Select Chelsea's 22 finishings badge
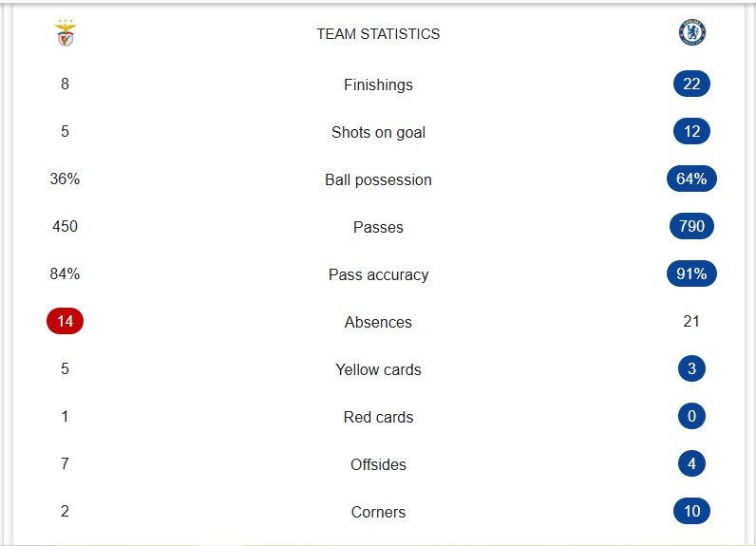756x546 pixels. [x=691, y=84]
